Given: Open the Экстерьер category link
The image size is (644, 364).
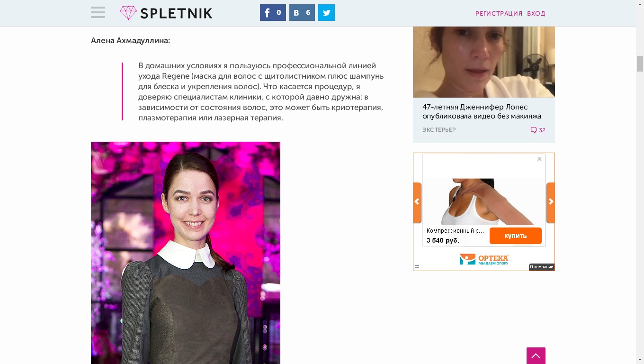Looking at the screenshot, I should (439, 130).
